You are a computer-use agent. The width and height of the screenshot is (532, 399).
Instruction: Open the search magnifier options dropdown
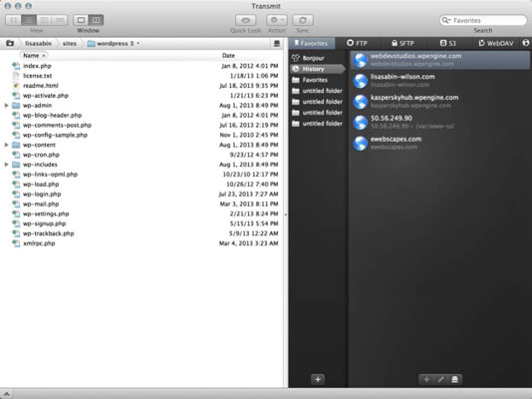pos(445,20)
